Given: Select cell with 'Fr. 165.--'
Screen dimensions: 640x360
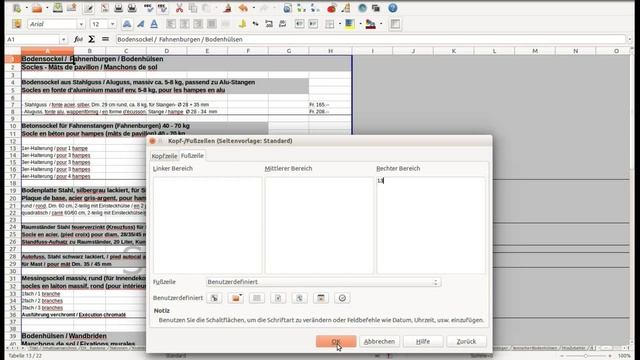Looking at the screenshot, I should [330, 104].
